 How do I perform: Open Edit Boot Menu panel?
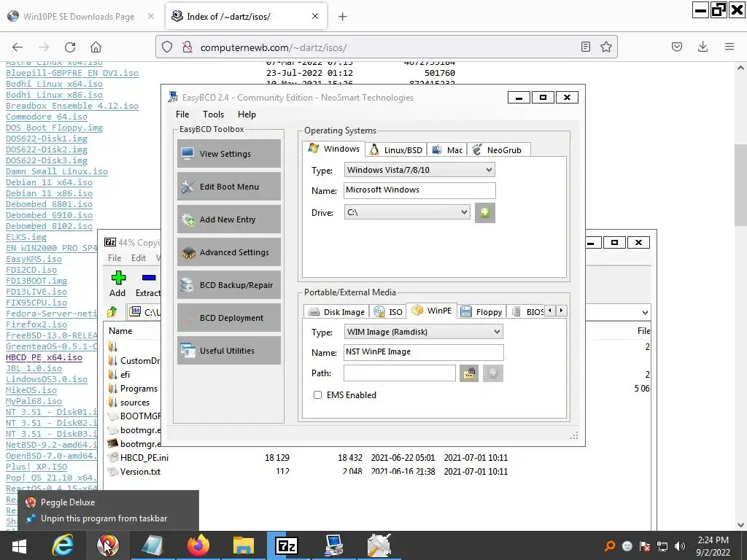coord(228,186)
